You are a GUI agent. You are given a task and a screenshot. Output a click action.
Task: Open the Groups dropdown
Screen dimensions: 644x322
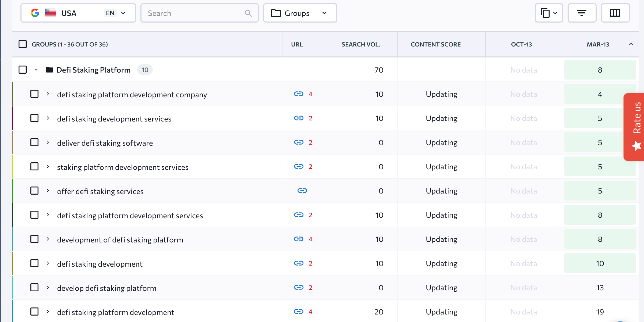point(300,13)
